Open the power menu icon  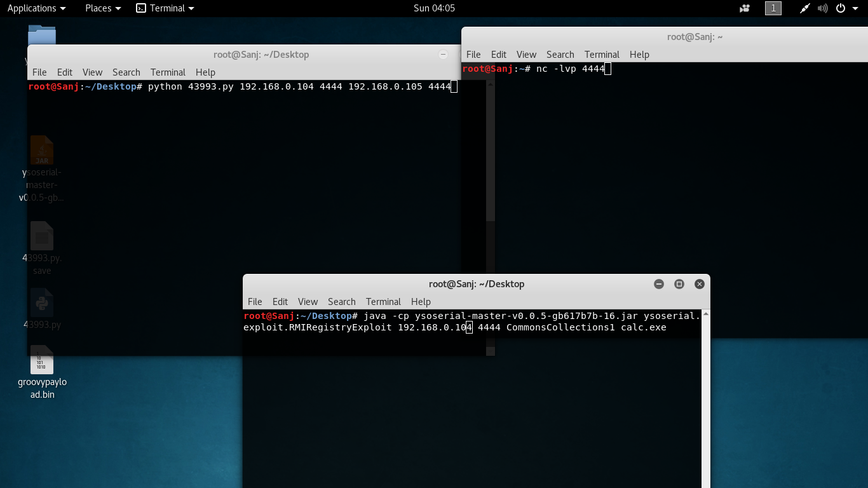tap(841, 8)
